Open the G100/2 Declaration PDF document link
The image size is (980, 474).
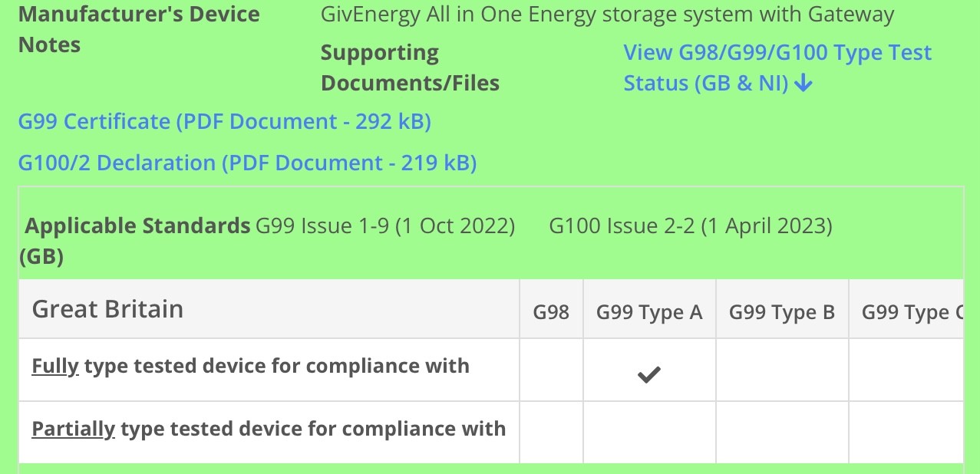pos(247,163)
